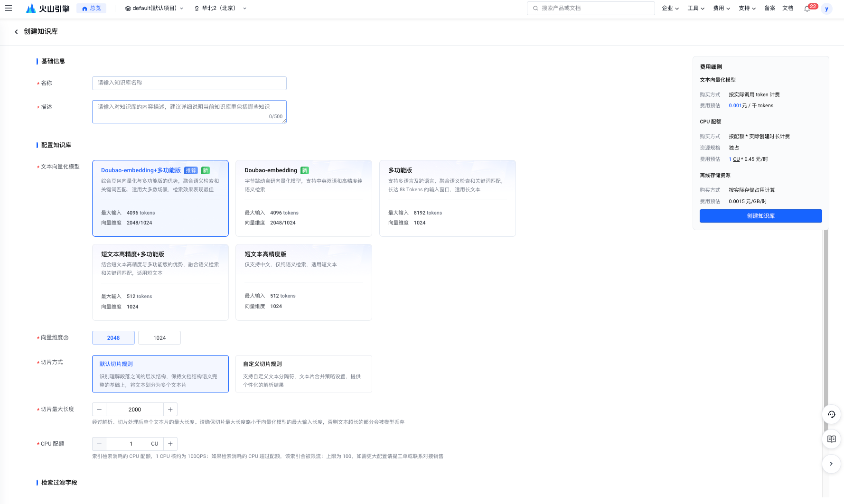
Task: Set vector dimension to 1024
Action: 159,338
